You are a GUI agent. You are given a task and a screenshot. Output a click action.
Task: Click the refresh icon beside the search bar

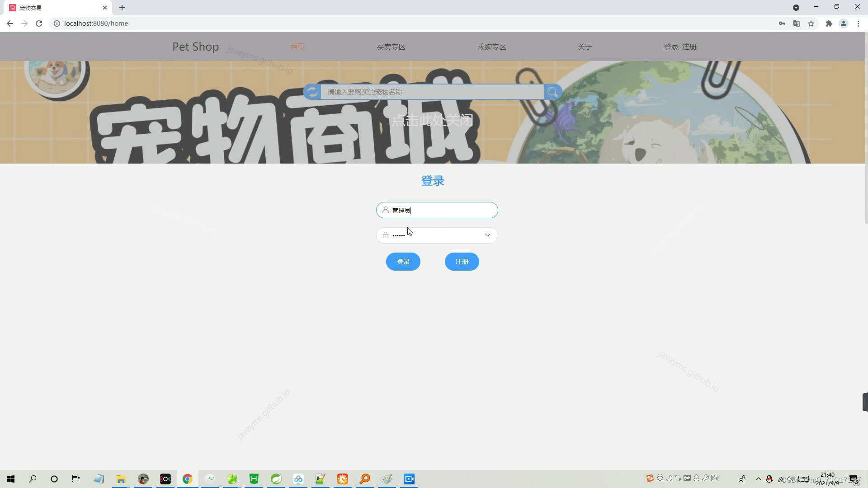312,92
